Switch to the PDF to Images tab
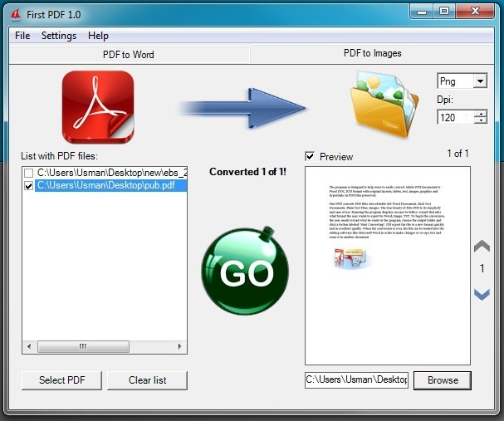 (372, 53)
